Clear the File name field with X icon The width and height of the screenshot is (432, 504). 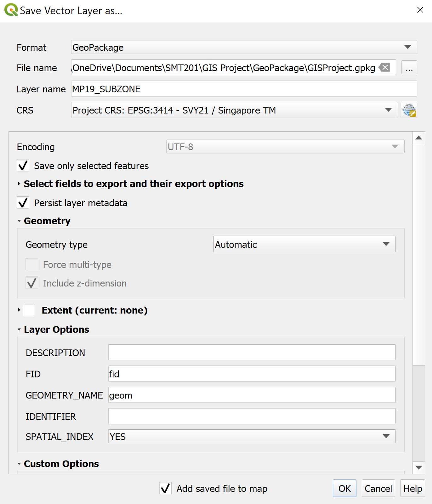pyautogui.click(x=384, y=67)
